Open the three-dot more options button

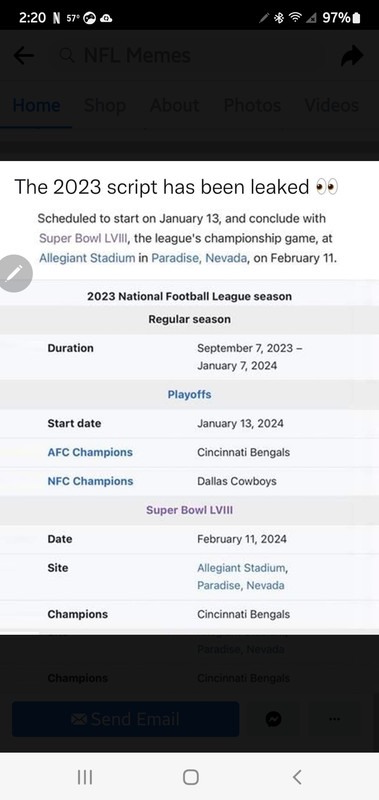(x=335, y=719)
